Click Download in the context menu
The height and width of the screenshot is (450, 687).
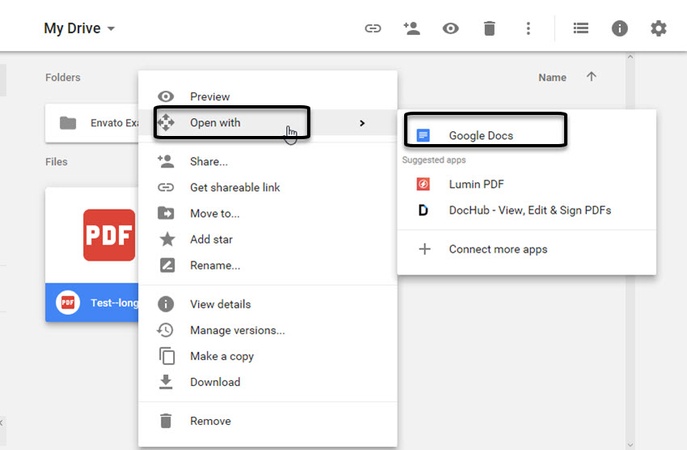215,382
